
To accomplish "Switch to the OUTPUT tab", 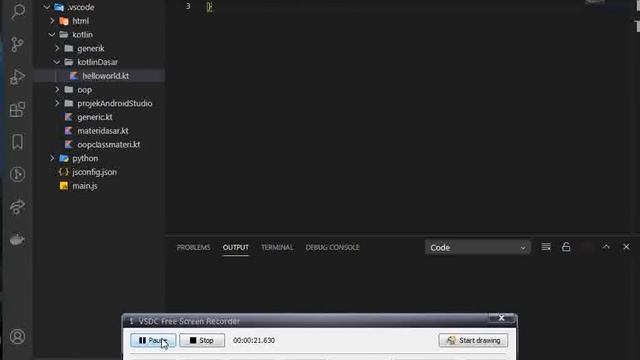I will pos(236,247).
